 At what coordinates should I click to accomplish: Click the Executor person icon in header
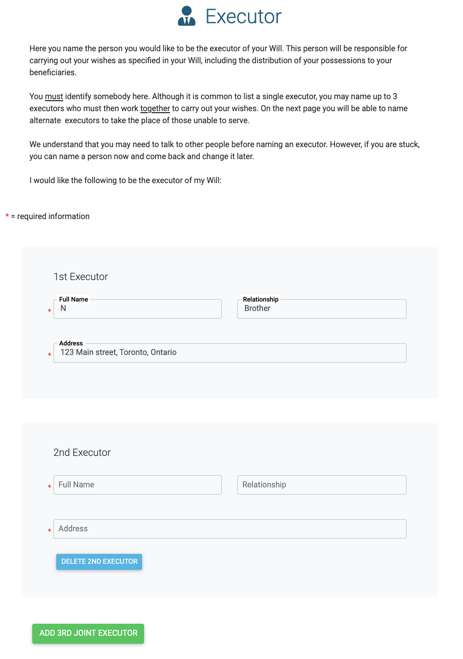coord(186,16)
